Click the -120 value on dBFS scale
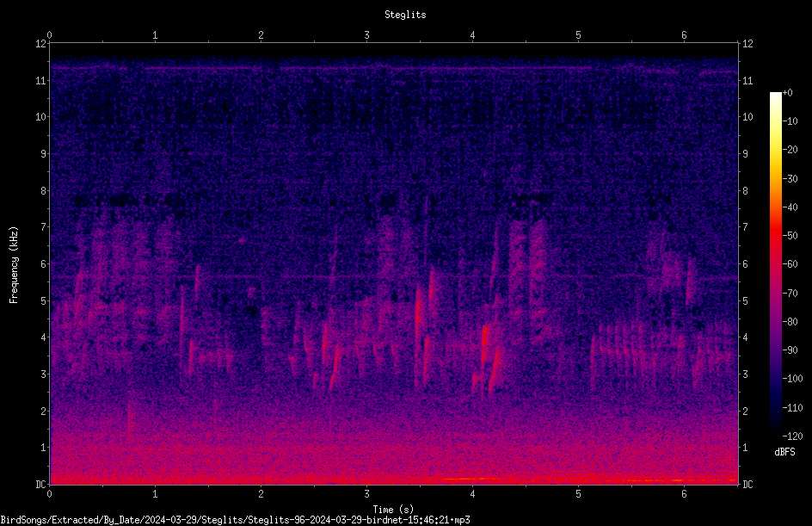This screenshot has width=812, height=526. [x=792, y=436]
